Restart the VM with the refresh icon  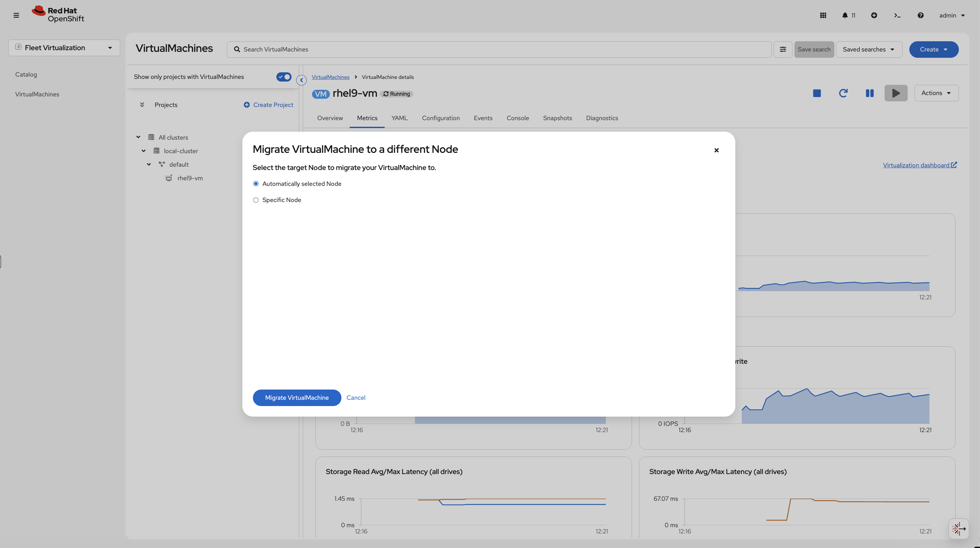coord(843,93)
